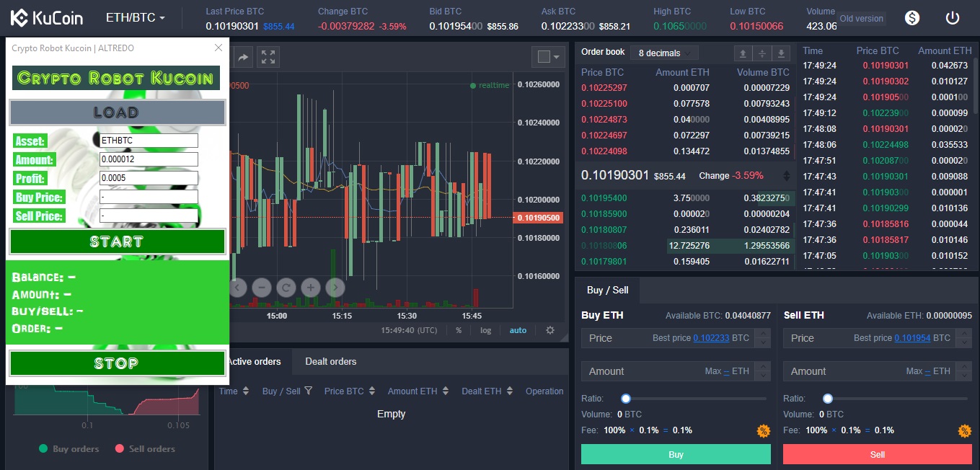980x470 pixels.
Task: Toggle chart fullscreen icon
Action: (x=268, y=57)
